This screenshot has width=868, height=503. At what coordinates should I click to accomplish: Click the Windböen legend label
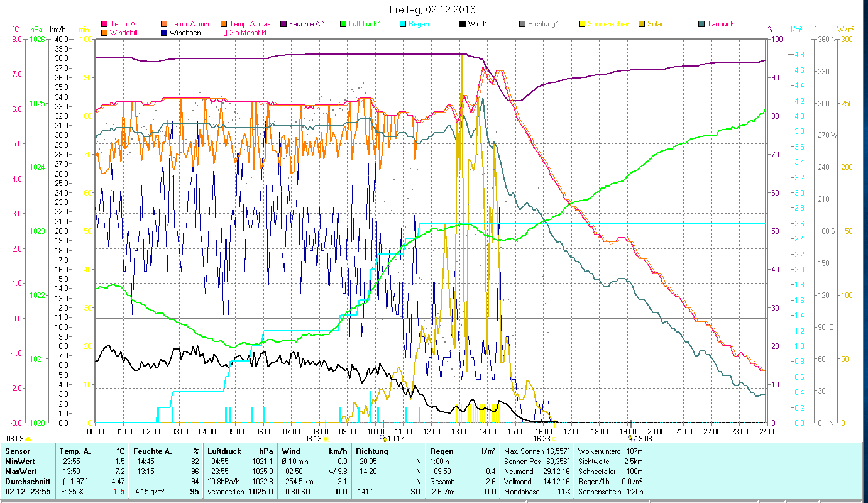(x=185, y=32)
